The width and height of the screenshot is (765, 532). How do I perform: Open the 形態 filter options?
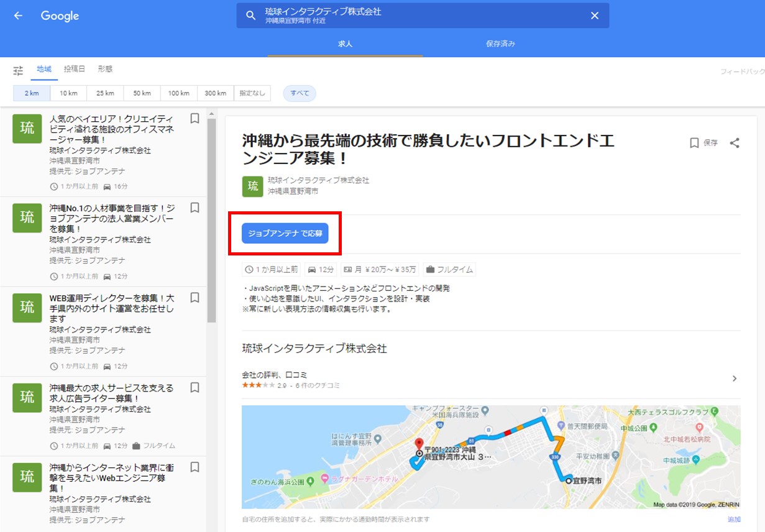tap(105, 69)
